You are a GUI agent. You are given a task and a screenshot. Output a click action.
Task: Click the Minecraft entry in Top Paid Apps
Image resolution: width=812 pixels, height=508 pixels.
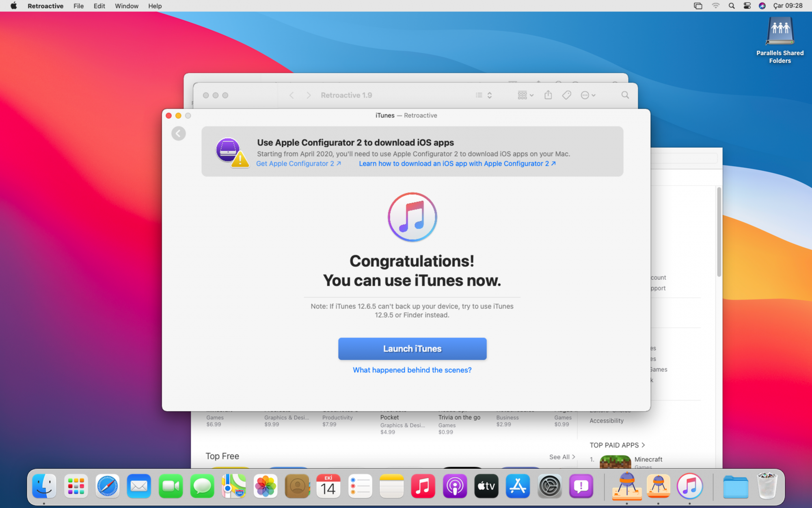648,459
